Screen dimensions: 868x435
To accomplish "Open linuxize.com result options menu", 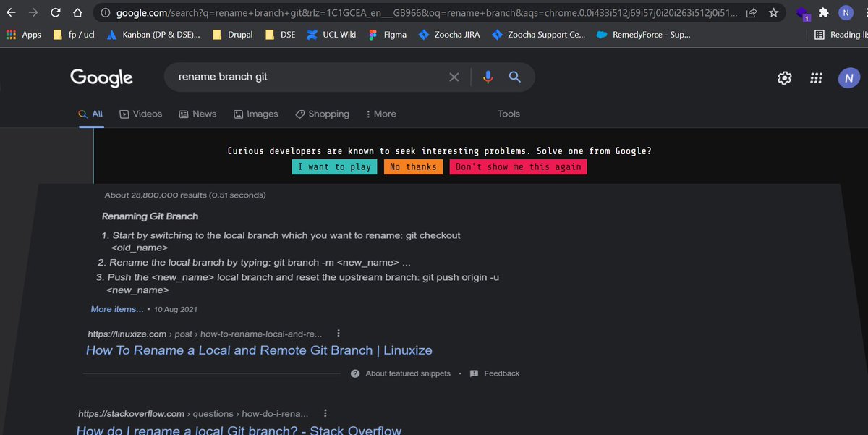I will click(339, 334).
